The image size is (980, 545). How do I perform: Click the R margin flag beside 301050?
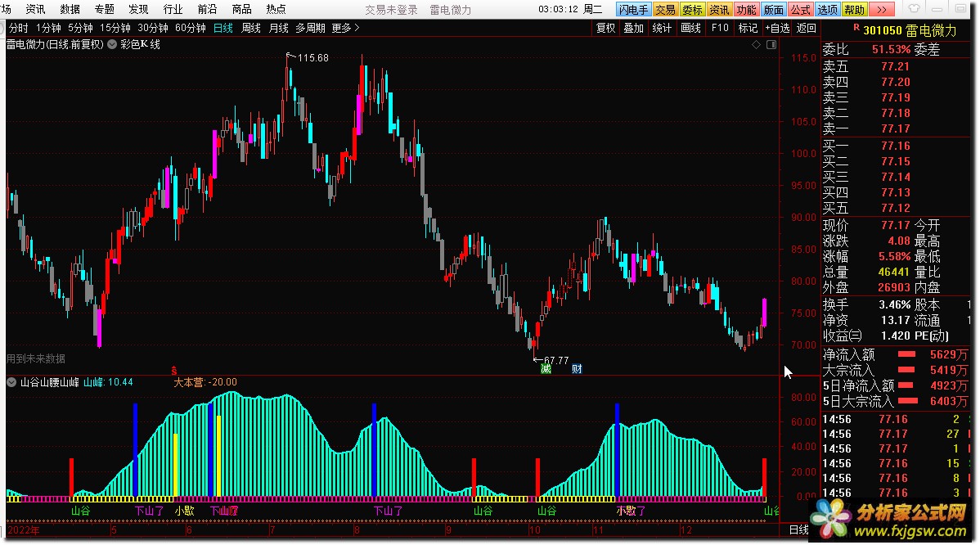click(x=856, y=28)
